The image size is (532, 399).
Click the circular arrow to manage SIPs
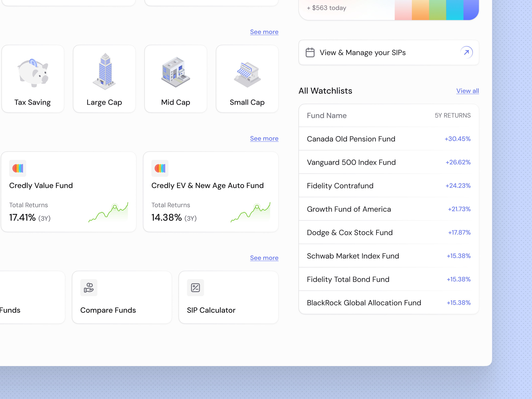[x=467, y=52]
